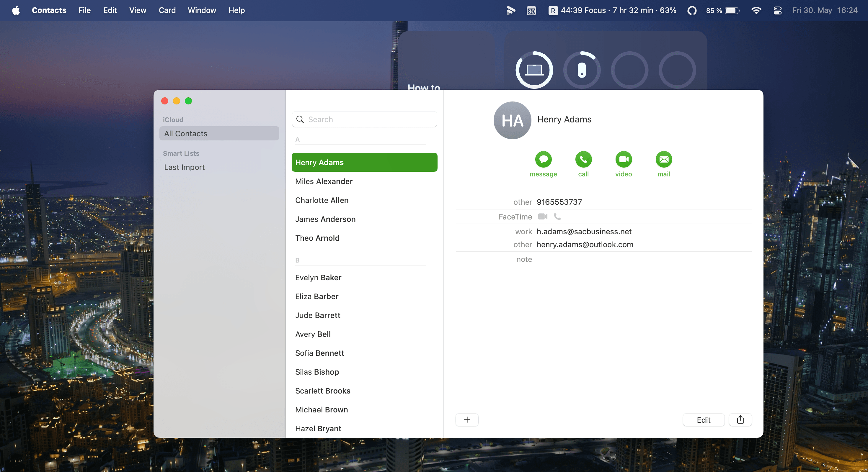Open the View menu
Image resolution: width=868 pixels, height=472 pixels.
point(138,10)
